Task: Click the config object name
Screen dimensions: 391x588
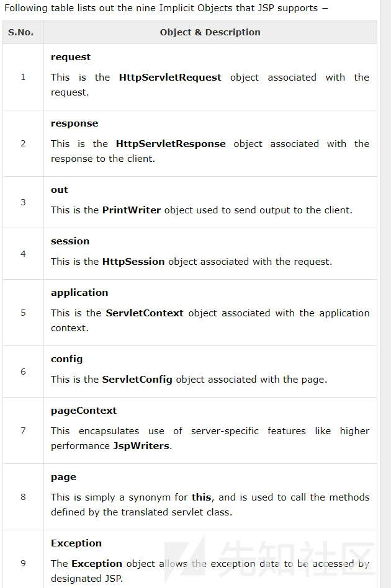Action: pos(66,359)
